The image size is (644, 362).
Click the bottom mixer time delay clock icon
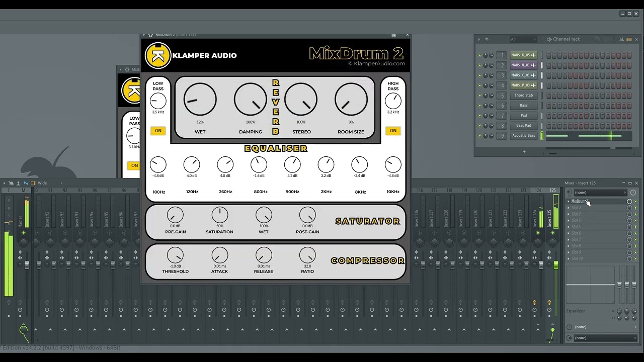click(569, 327)
